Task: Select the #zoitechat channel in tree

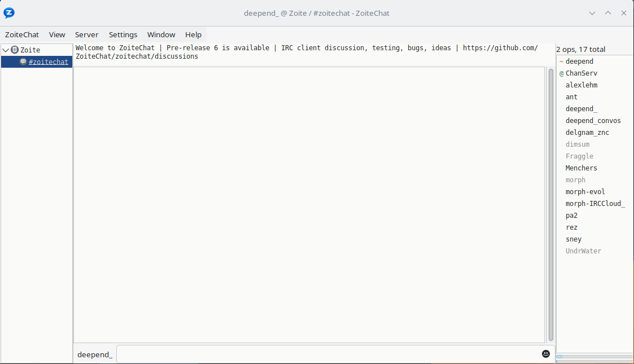Action: coord(48,62)
